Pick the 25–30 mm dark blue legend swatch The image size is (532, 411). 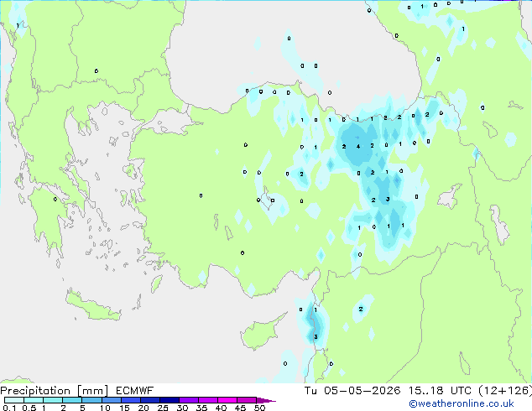(x=170, y=400)
